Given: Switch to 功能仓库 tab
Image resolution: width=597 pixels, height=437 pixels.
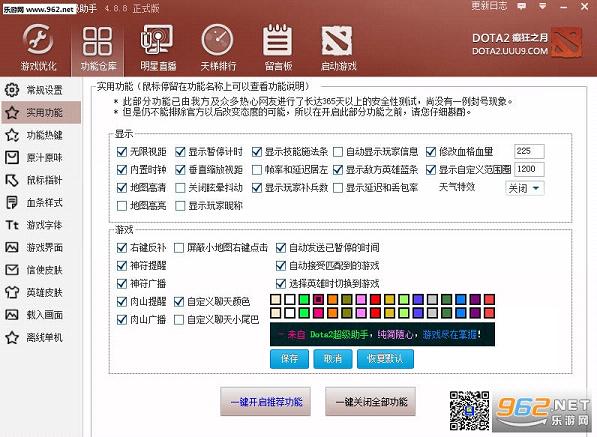Looking at the screenshot, I should [x=98, y=48].
